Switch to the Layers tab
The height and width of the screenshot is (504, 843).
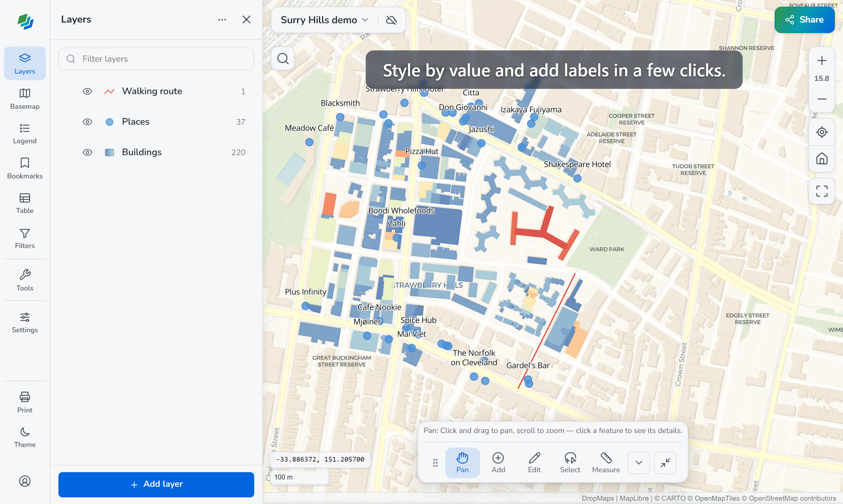[25, 64]
